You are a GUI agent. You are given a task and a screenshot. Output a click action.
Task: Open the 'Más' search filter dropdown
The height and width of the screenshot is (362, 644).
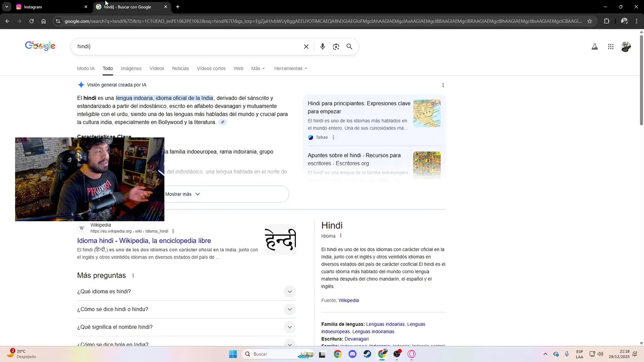pyautogui.click(x=258, y=68)
